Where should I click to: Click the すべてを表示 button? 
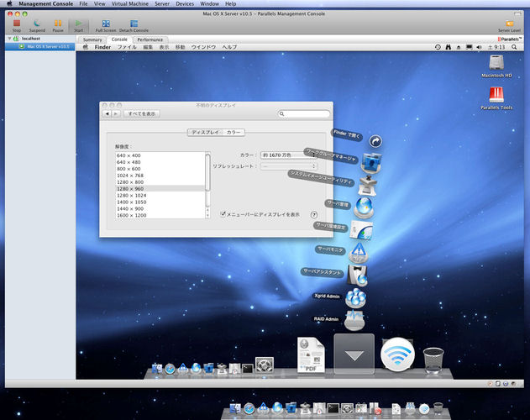tap(142, 113)
